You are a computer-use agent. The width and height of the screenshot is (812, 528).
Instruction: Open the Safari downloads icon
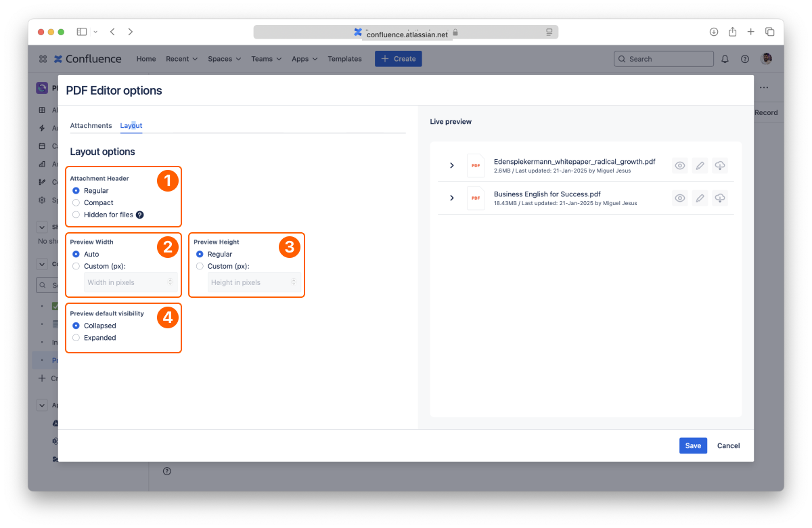point(714,32)
